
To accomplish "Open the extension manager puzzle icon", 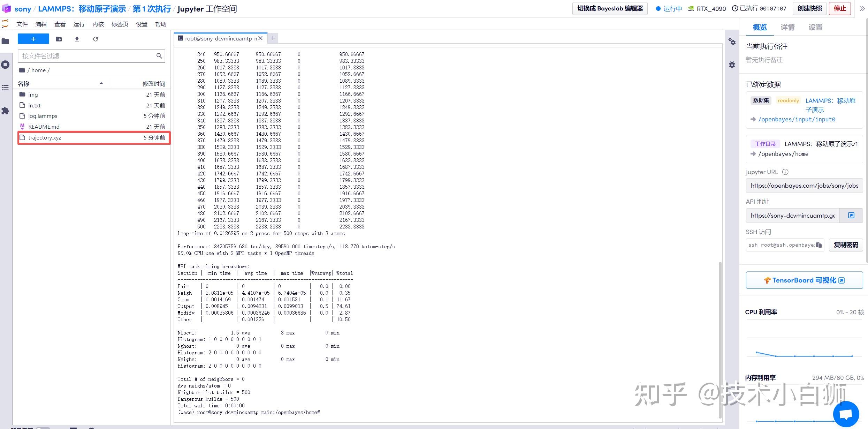I will [5, 111].
